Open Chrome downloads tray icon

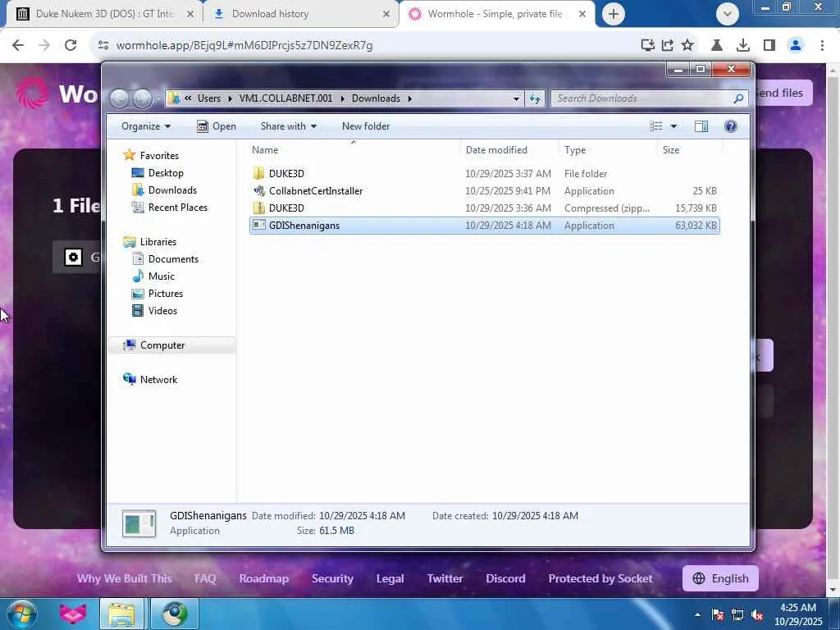point(742,46)
